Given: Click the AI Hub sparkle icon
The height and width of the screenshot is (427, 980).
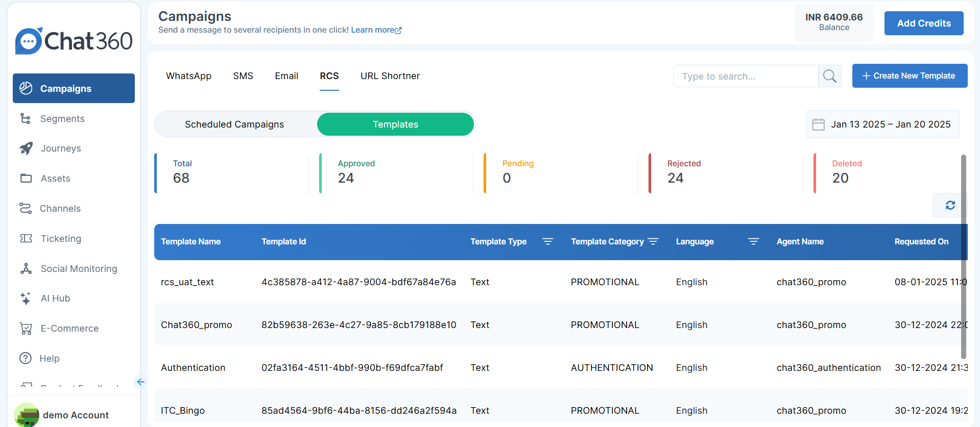Looking at the screenshot, I should 26,298.
